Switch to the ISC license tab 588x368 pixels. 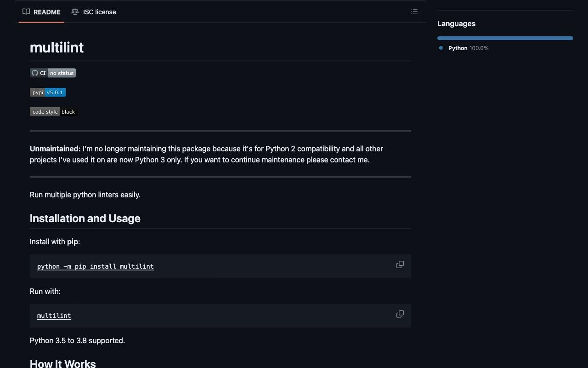pos(94,12)
